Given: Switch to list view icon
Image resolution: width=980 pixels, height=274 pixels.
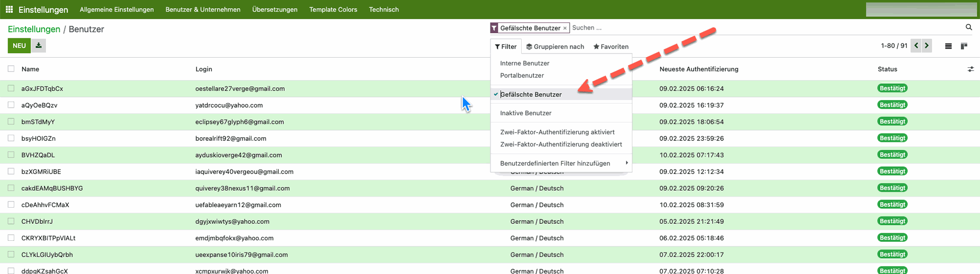Looking at the screenshot, I should [x=948, y=46].
